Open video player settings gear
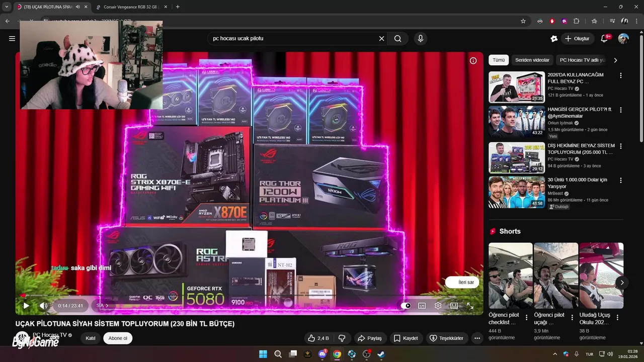 point(438,305)
